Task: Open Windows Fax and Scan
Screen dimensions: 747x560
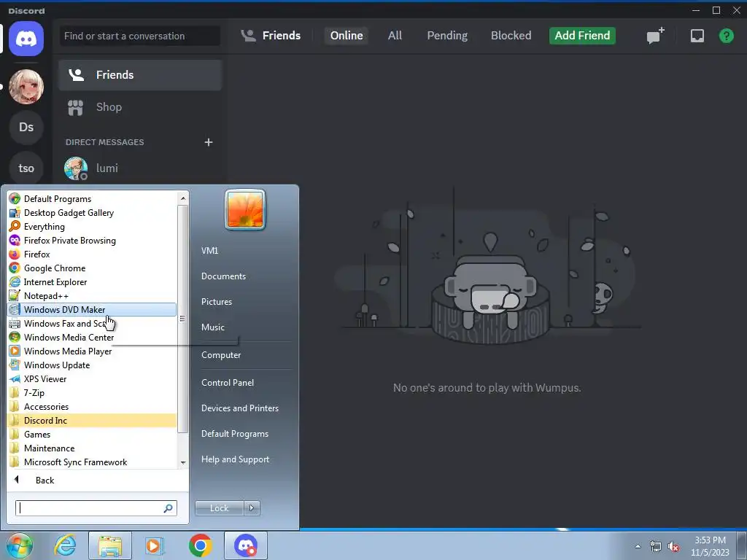Action: click(92, 323)
